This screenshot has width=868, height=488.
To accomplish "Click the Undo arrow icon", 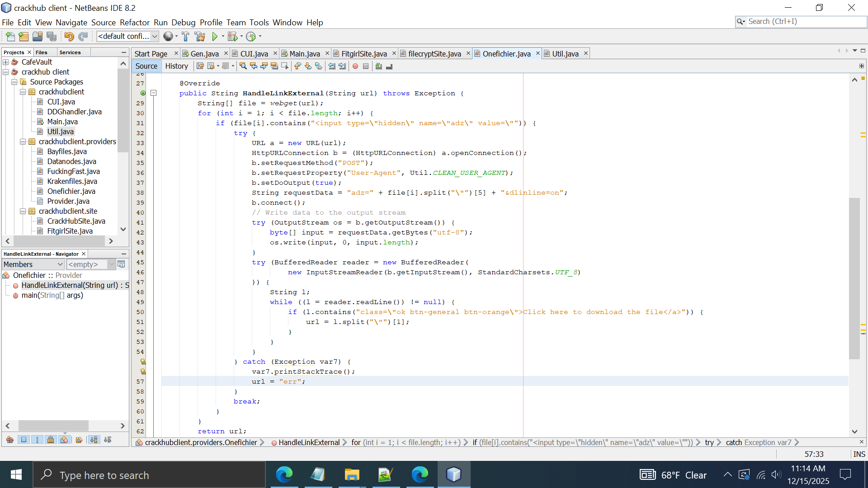I will tap(69, 36).
